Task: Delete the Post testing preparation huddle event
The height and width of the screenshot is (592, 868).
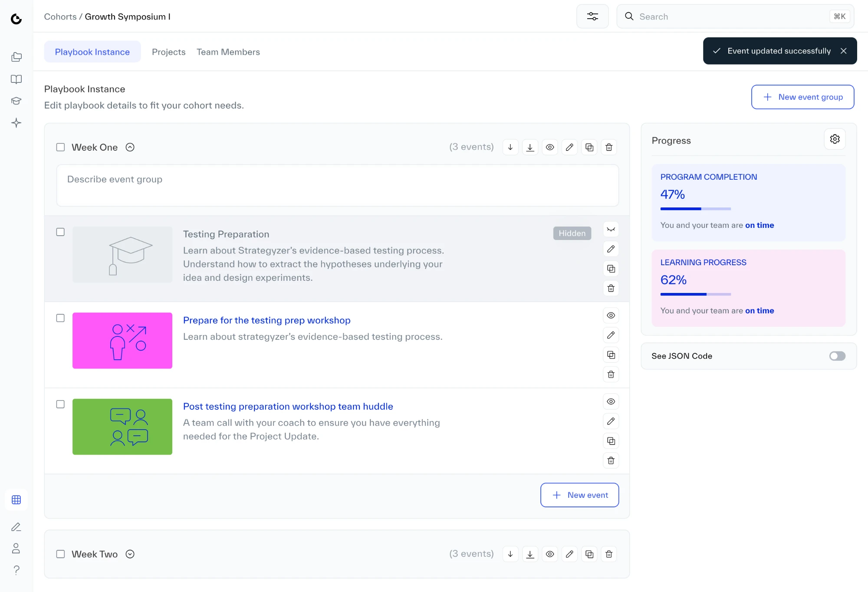Action: click(611, 460)
